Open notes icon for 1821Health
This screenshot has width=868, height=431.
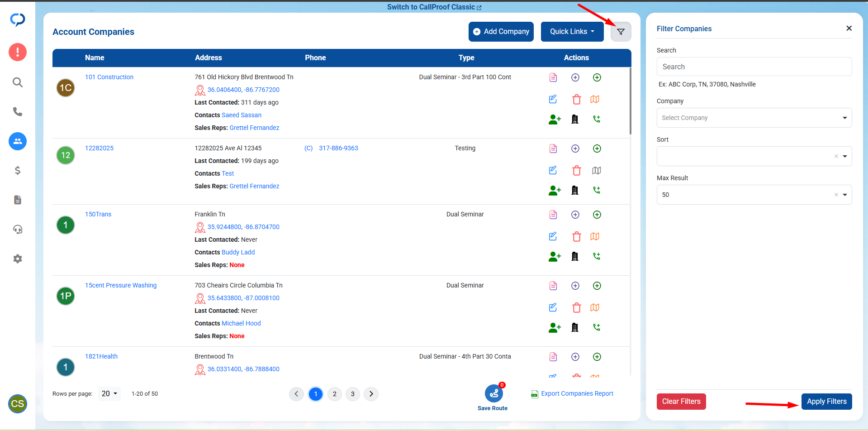click(553, 357)
